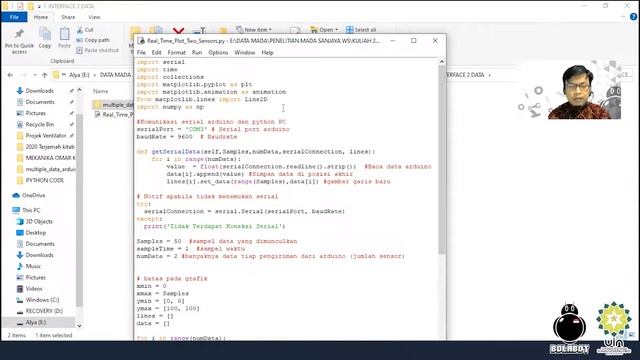Open the Windows (C:) drive
The height and width of the screenshot is (360, 640).
point(42,300)
